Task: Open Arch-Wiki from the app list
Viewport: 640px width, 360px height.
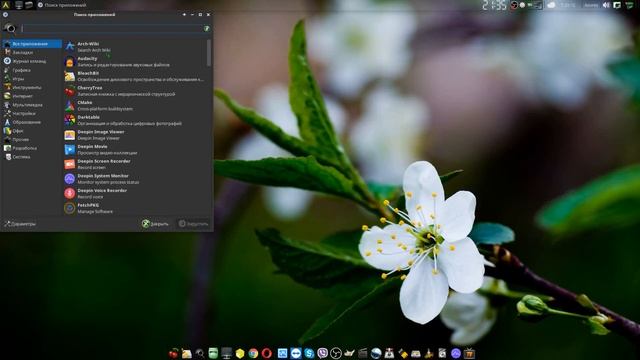Action: coord(135,47)
